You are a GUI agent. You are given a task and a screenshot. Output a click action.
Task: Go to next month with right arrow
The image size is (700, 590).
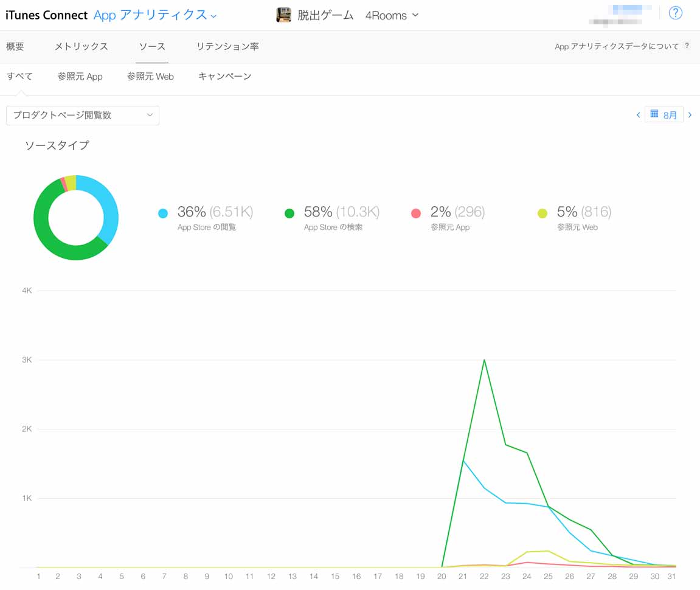click(690, 115)
